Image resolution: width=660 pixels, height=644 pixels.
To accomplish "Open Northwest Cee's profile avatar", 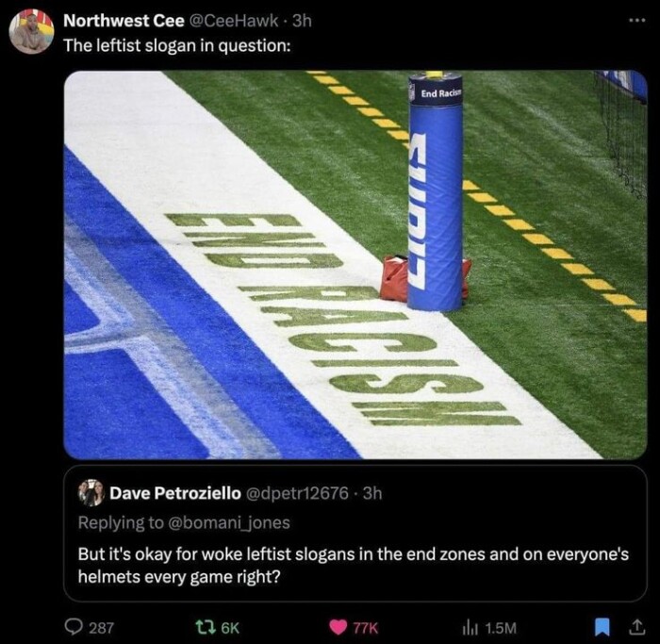I will (31, 32).
